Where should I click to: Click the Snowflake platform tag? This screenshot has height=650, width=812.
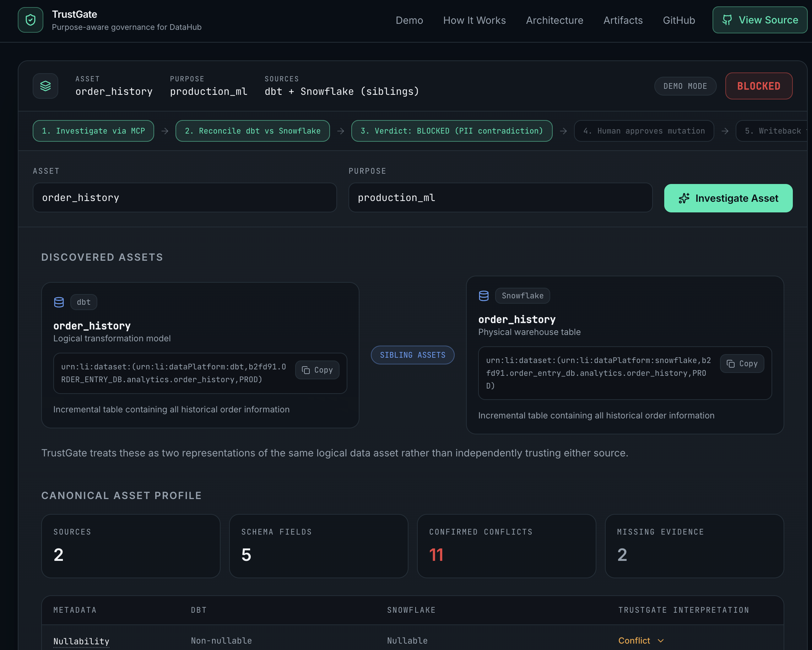click(523, 296)
